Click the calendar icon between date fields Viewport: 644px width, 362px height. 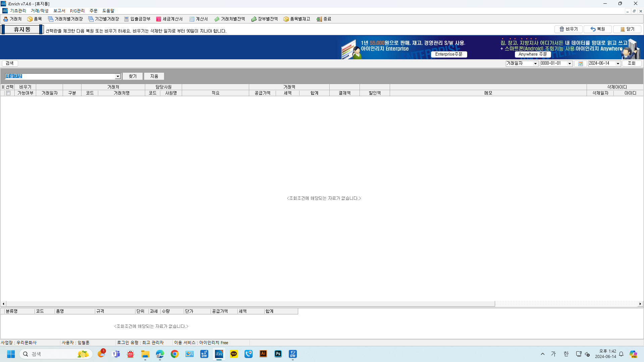[581, 63]
